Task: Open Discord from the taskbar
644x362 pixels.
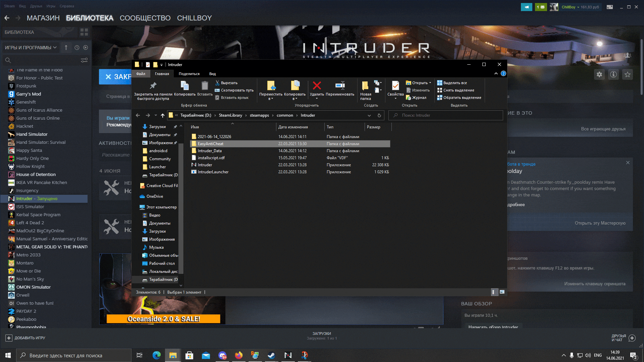Action: pos(222,355)
